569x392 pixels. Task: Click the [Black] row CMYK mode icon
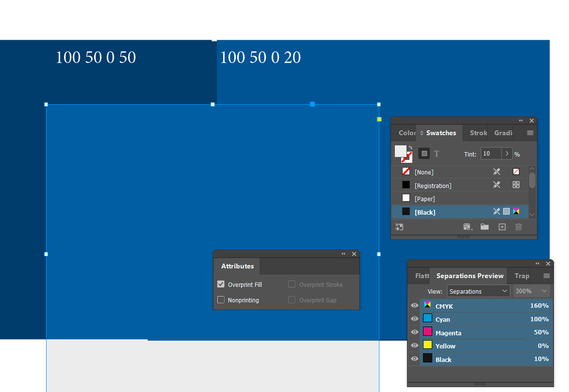tap(516, 211)
